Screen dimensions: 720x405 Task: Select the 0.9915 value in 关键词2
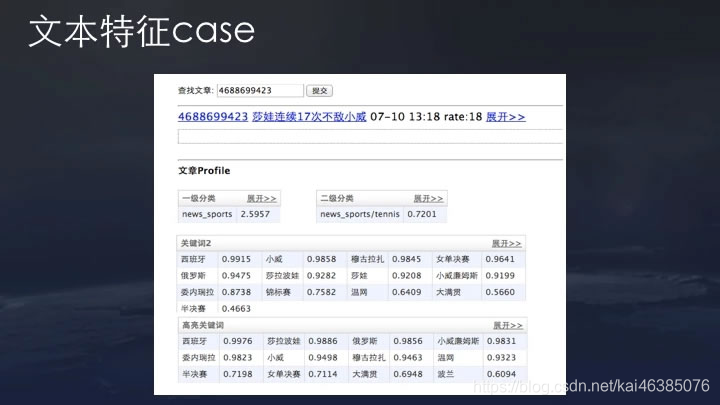(x=236, y=259)
